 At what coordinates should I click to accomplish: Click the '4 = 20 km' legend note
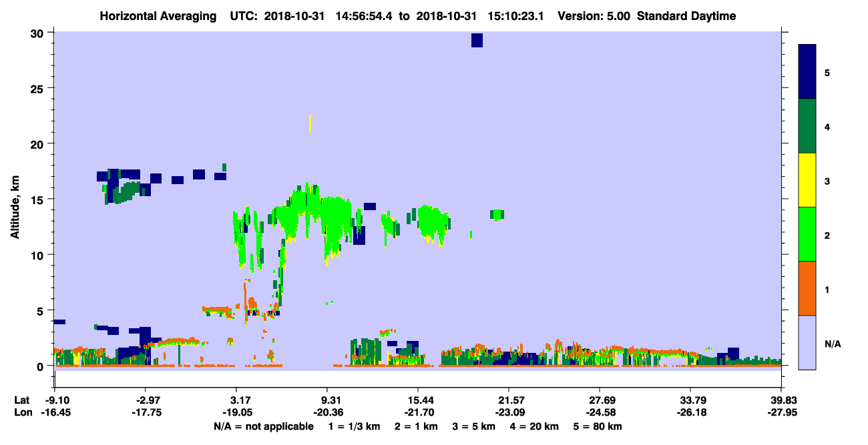[535, 426]
